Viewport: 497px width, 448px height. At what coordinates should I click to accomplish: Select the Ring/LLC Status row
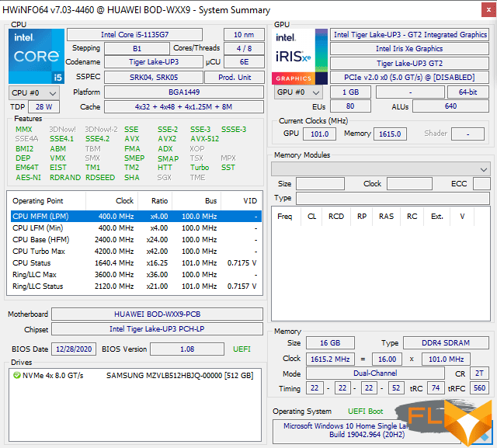(136, 287)
